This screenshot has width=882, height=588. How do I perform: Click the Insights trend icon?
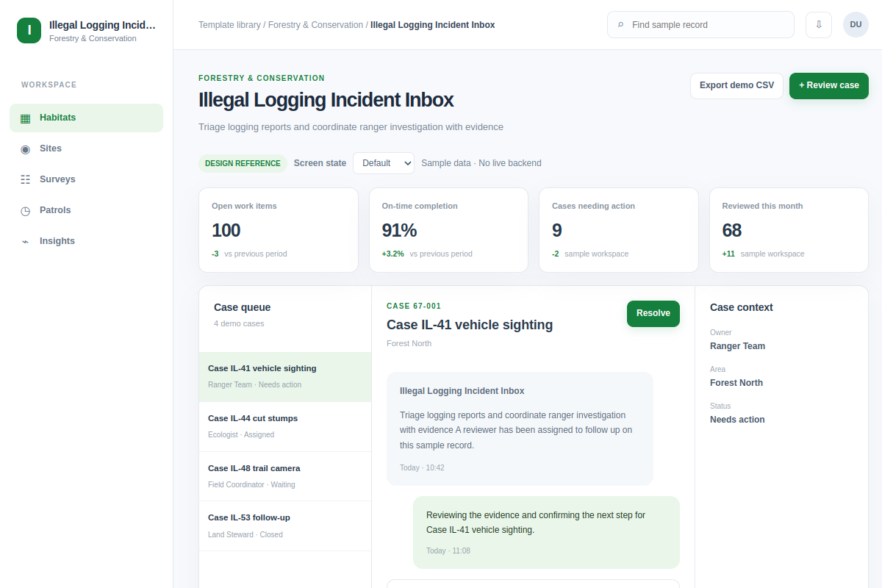click(x=26, y=241)
